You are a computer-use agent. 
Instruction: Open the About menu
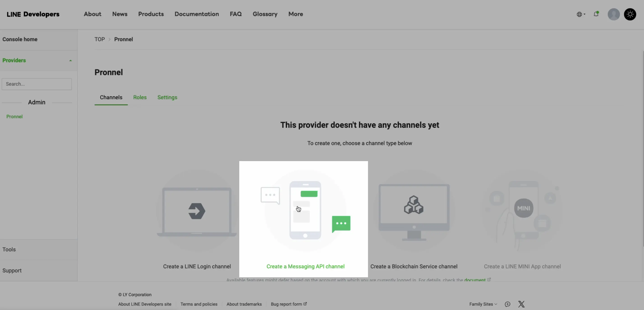point(92,14)
